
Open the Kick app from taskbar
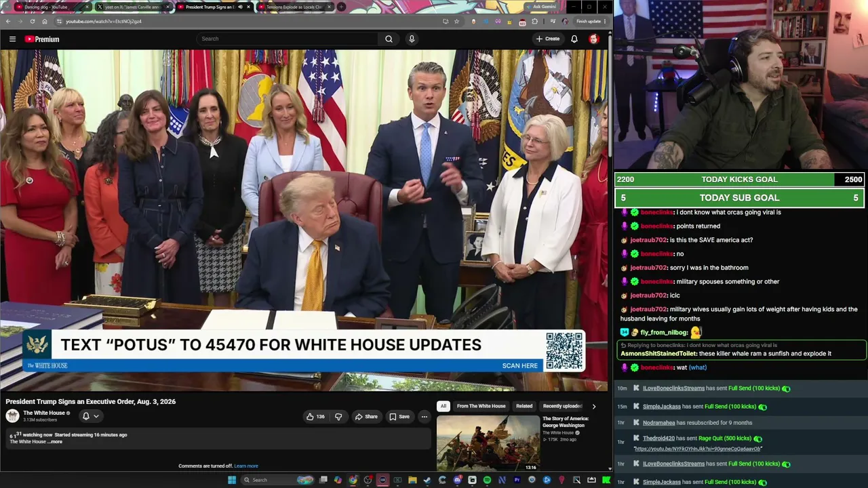tap(606, 480)
